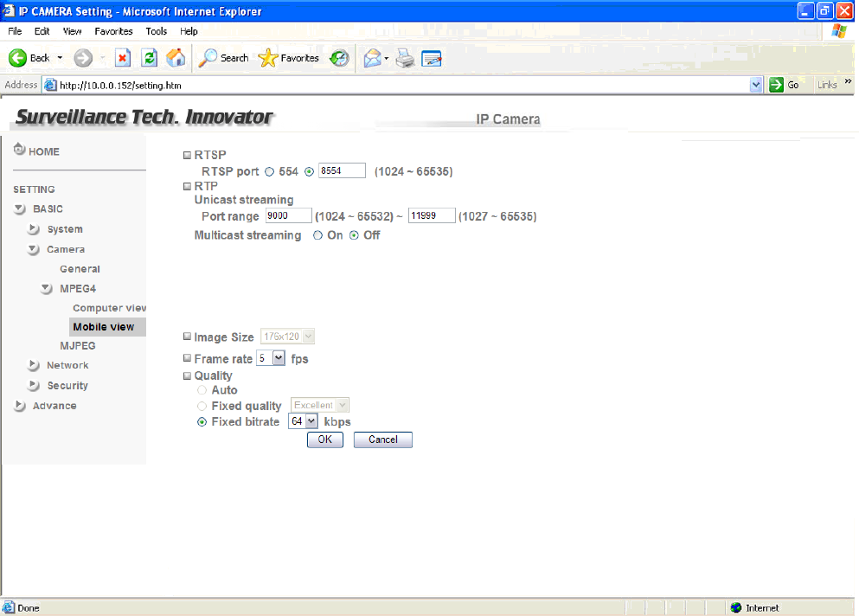859x616 pixels.
Task: Open Favorites star in toolbar
Action: [268, 58]
